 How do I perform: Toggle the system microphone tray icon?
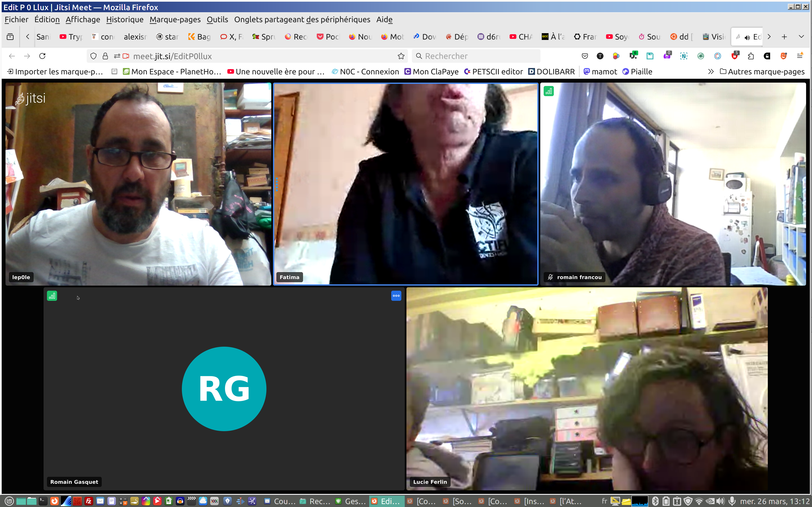pos(732,501)
